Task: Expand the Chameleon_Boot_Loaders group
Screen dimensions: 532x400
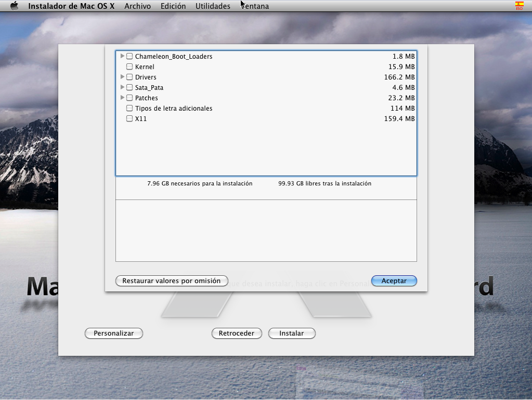Action: 122,56
